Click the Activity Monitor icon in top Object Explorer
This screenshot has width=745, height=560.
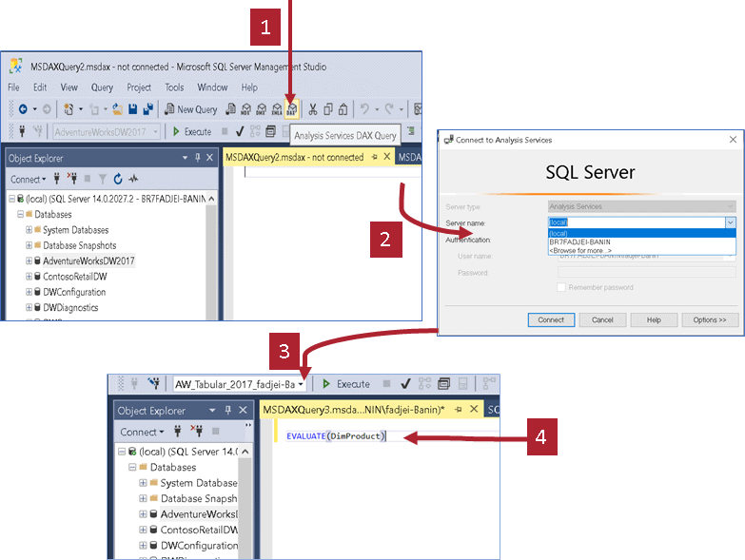pyautogui.click(x=133, y=179)
